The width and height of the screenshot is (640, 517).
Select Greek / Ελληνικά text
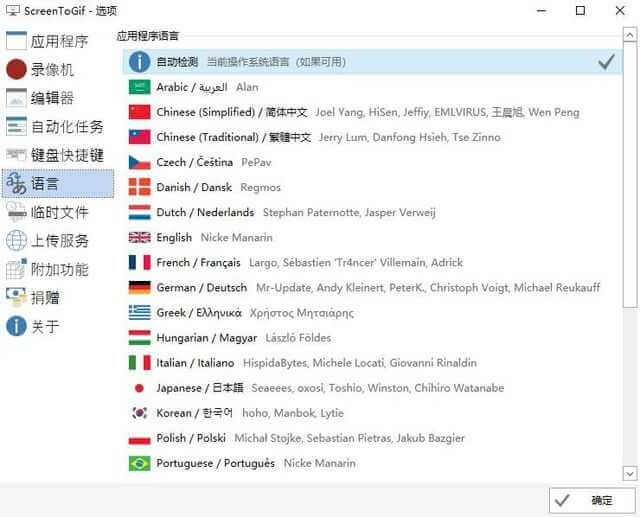(x=199, y=313)
